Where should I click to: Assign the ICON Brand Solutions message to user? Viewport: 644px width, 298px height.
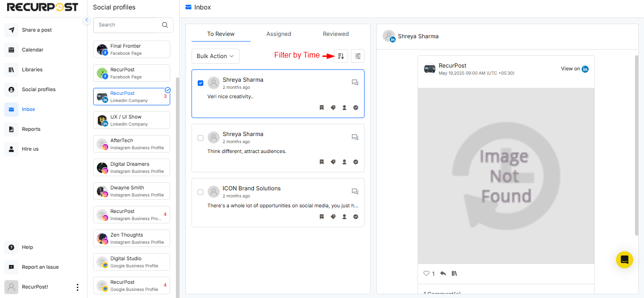[344, 217]
